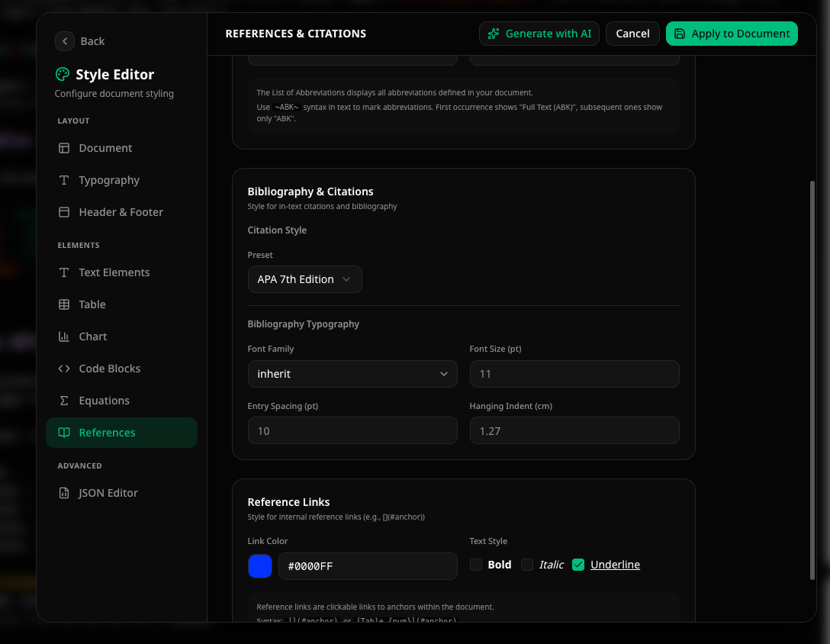Click the Document layout icon

(64, 148)
